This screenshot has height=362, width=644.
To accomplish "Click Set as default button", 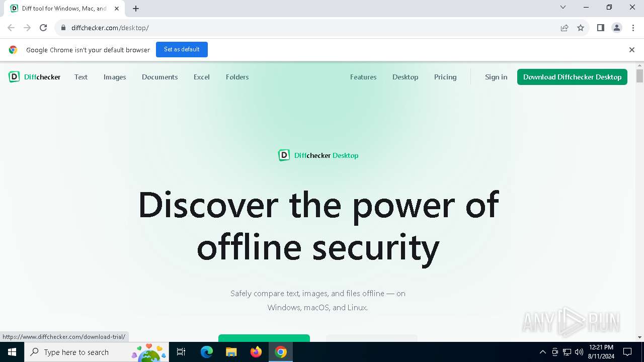I will tap(182, 49).
